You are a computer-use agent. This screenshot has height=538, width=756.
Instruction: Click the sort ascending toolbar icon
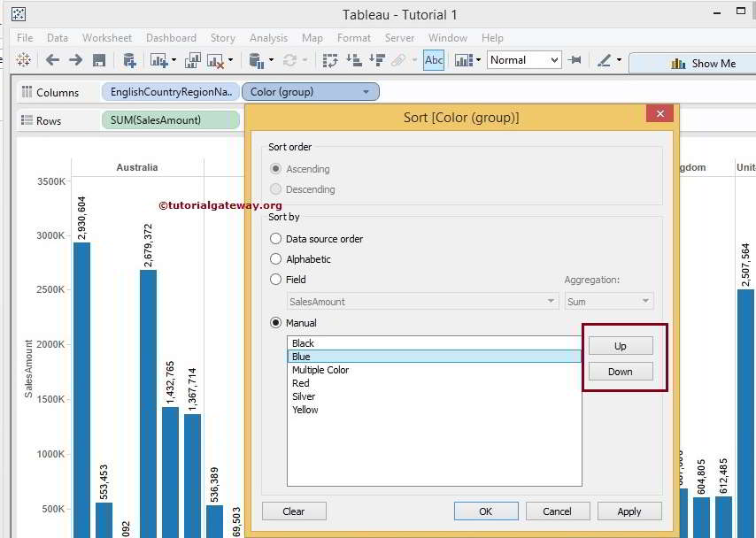pos(353,60)
